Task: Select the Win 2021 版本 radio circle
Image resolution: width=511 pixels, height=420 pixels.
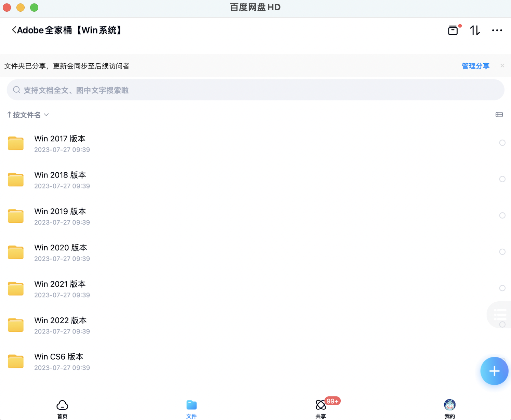Action: pos(502,288)
